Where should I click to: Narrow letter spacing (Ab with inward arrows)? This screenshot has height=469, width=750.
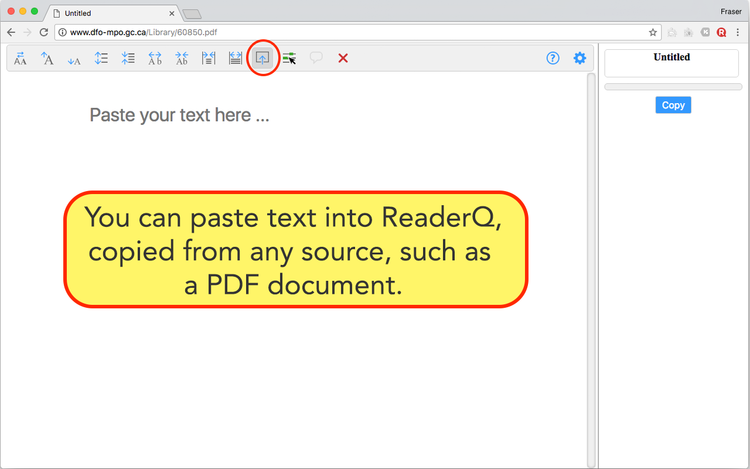point(181,58)
